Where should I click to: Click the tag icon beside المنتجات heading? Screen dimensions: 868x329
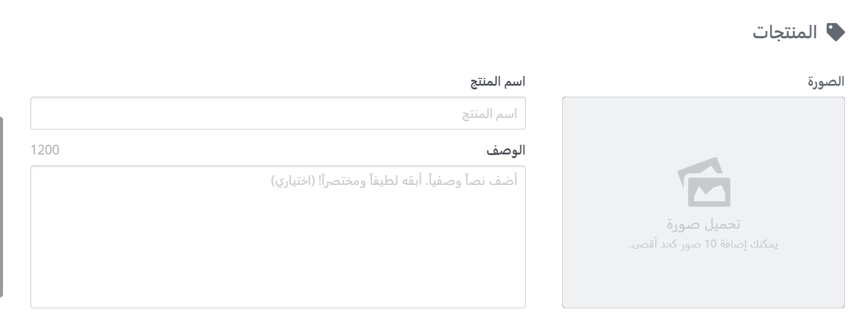[836, 32]
